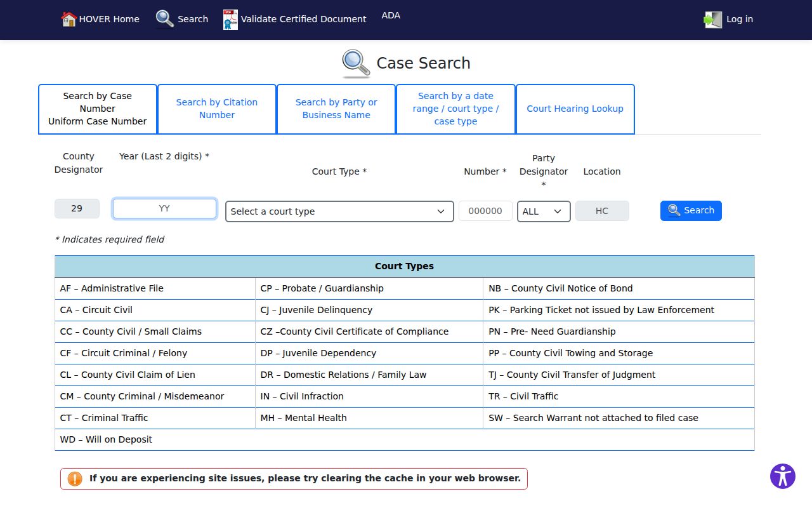812x508 pixels.
Task: Click 'PK – Parking Ticket not issued' cell
Action: [x=619, y=310]
